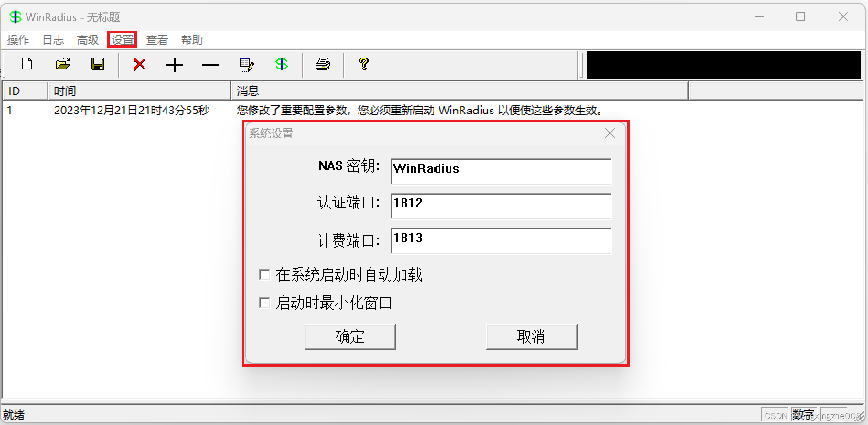868x425 pixels.
Task: Click the New file toolbar icon
Action: pos(27,64)
